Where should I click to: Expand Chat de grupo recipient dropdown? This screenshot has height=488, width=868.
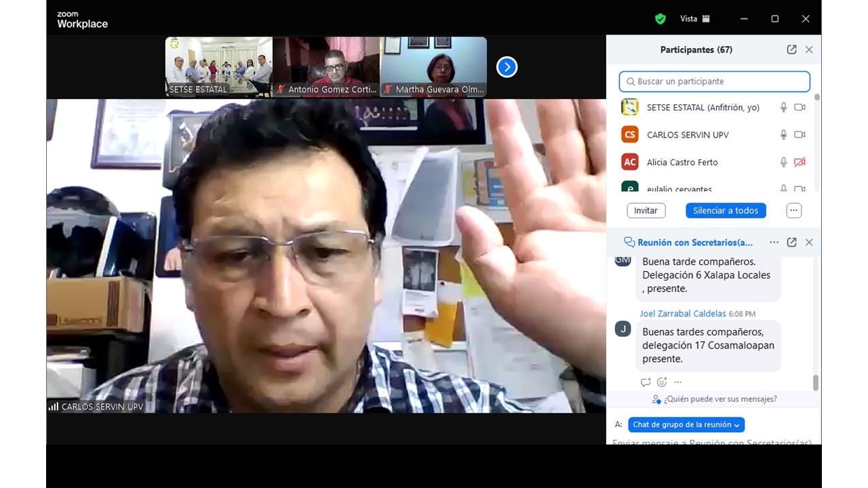pyautogui.click(x=686, y=425)
